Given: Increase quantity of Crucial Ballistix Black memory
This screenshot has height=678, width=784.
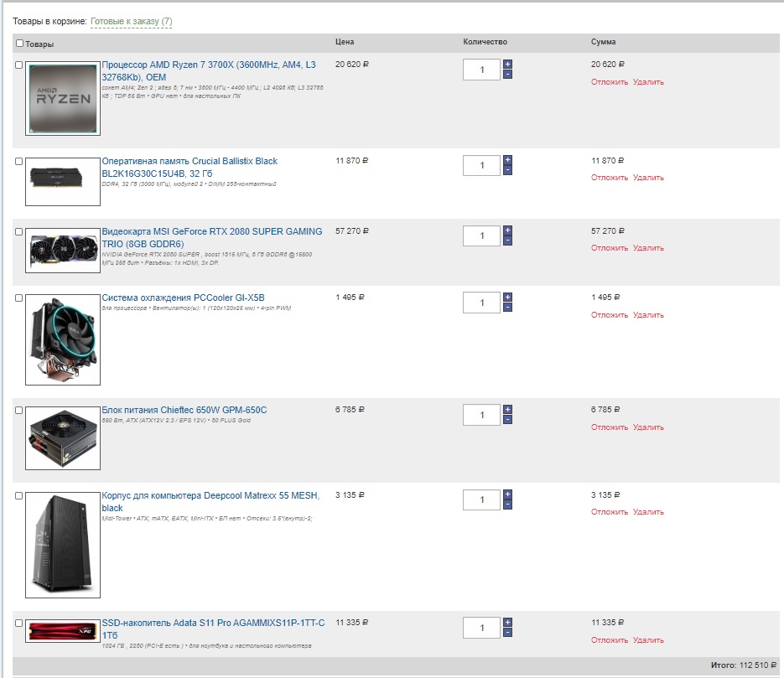Looking at the screenshot, I should coord(507,160).
